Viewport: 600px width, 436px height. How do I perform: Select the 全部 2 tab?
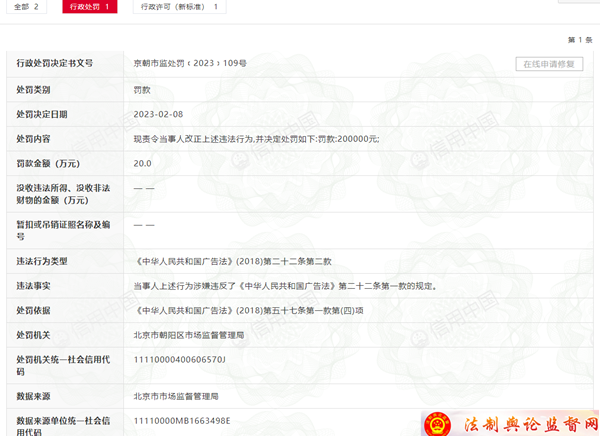coord(26,7)
